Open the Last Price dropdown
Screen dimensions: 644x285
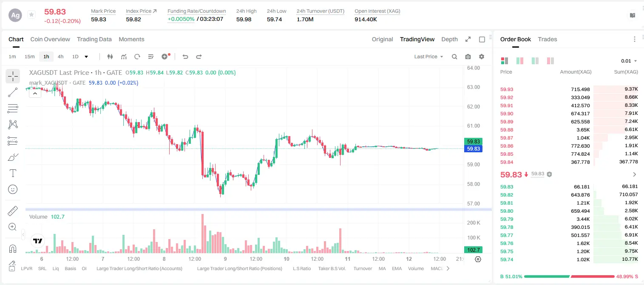(x=428, y=57)
